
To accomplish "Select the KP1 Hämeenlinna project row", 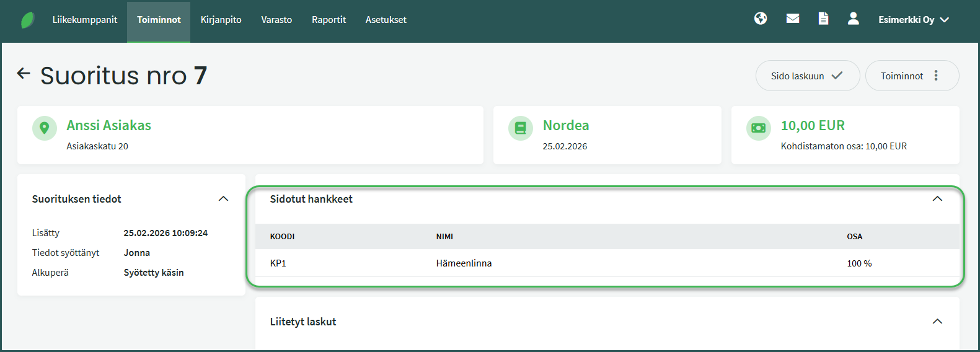I will pyautogui.click(x=464, y=263).
